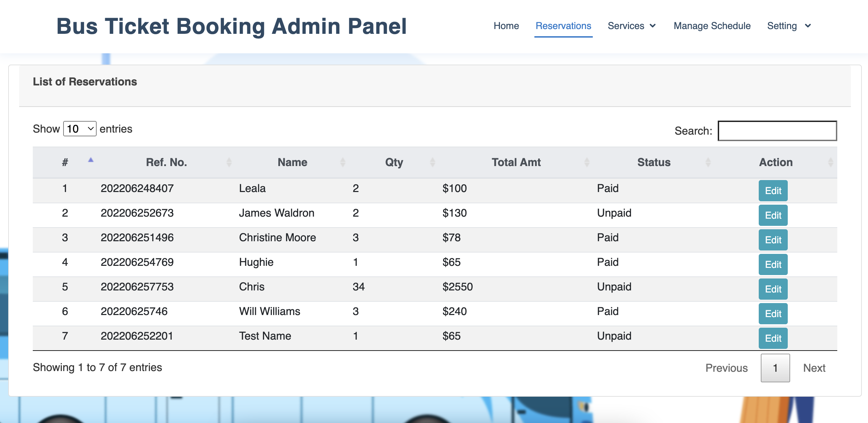
Task: Select reference number 202206254769
Action: tap(137, 262)
